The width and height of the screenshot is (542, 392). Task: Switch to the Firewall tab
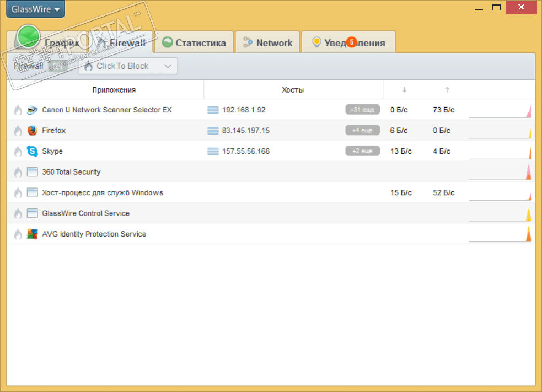click(121, 42)
